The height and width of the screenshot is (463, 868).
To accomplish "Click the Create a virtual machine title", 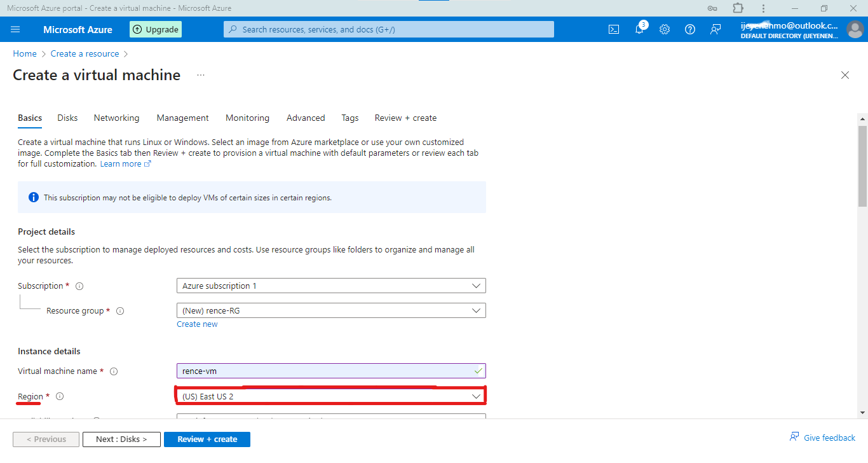I will [97, 75].
